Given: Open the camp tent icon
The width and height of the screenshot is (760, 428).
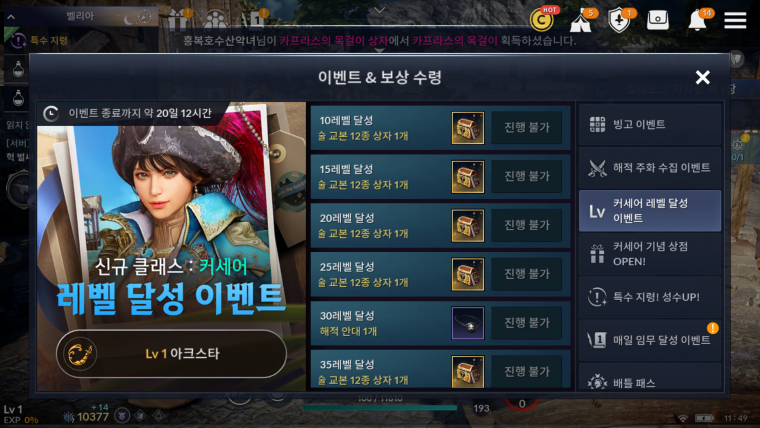Looking at the screenshot, I should (582, 21).
